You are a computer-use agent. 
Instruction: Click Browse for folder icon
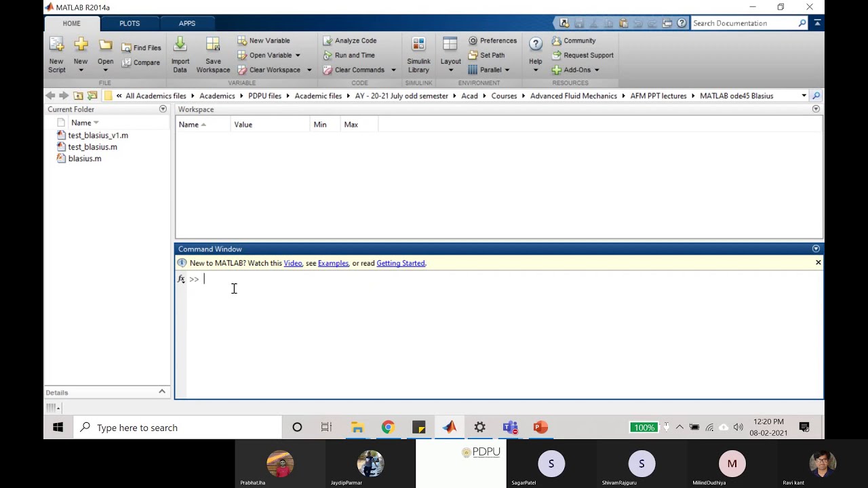[92, 96]
